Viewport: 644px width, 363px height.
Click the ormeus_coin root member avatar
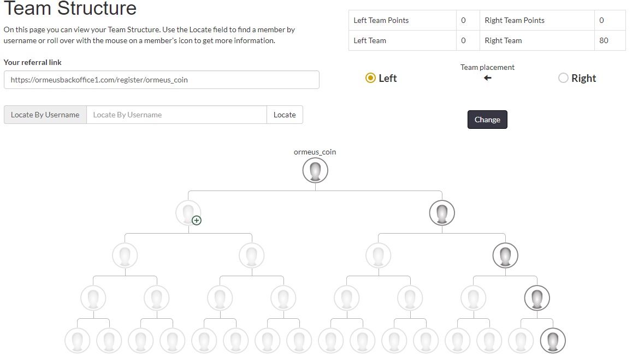tap(315, 170)
